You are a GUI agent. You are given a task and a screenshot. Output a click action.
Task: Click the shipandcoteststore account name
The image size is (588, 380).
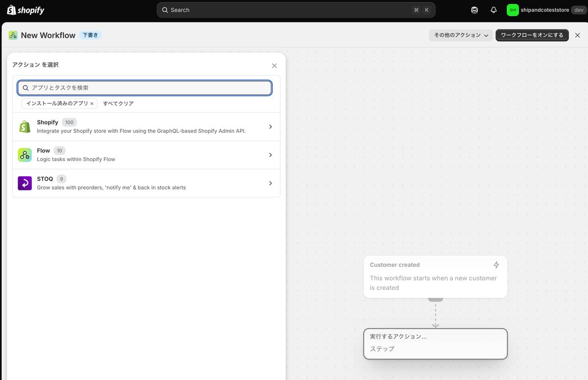coord(545,10)
